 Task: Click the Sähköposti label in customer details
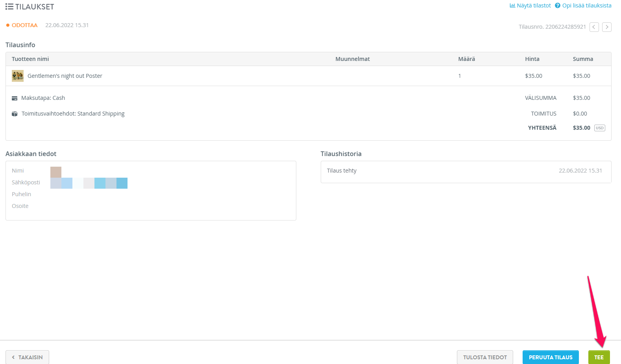coord(26,182)
